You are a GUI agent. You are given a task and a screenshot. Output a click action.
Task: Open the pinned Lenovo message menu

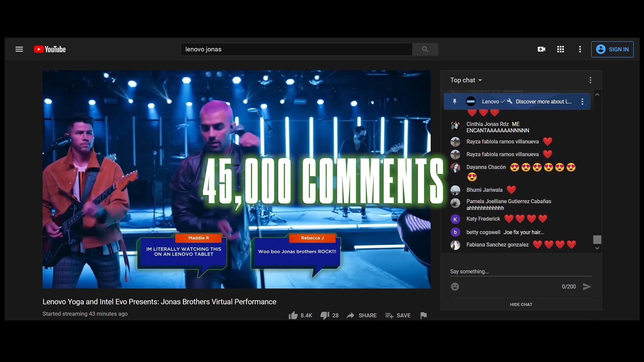tap(582, 102)
